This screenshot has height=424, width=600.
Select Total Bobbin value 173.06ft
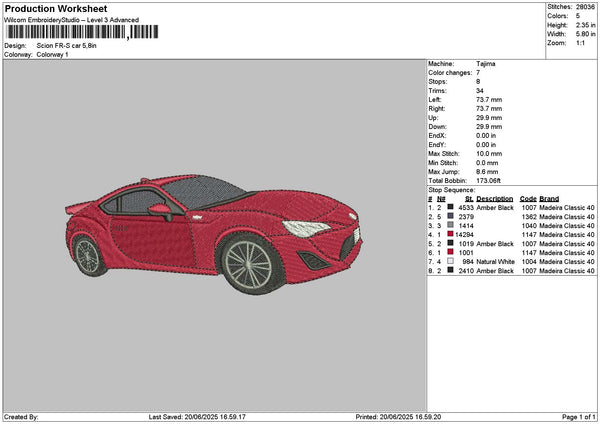488,181
